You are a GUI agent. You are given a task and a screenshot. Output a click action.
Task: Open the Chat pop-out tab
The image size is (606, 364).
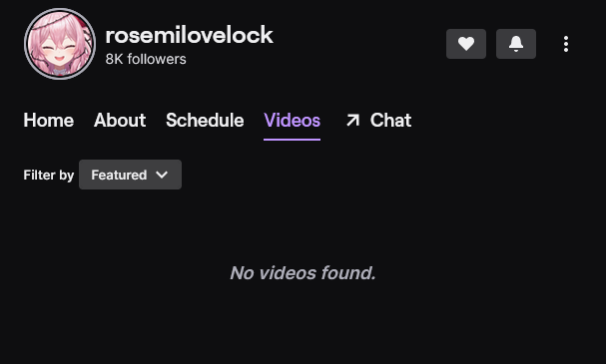click(x=378, y=120)
